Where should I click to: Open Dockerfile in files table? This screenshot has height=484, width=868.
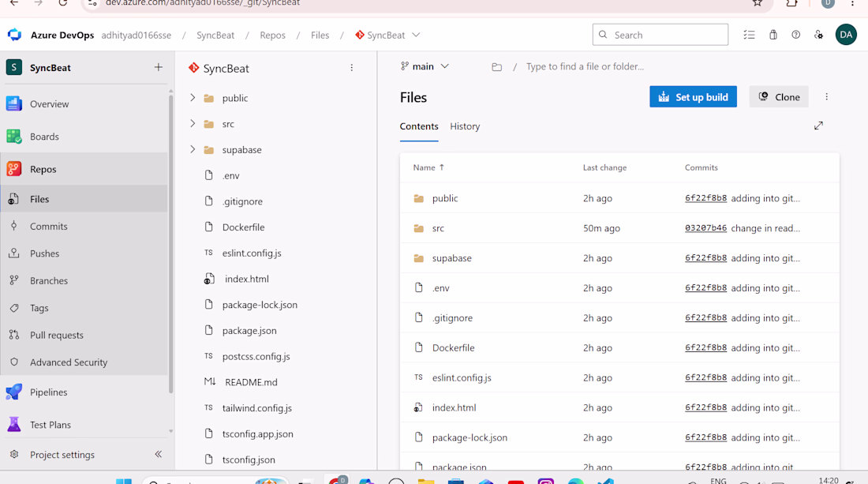pos(454,347)
